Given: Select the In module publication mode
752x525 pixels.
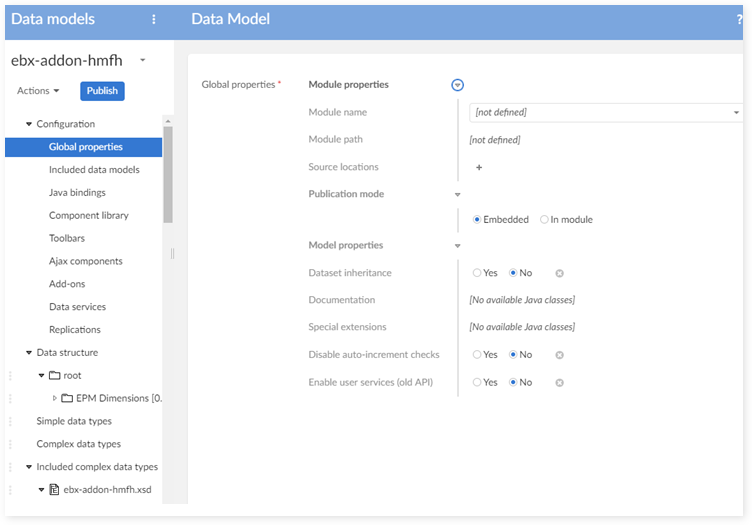Looking at the screenshot, I should click(x=544, y=220).
